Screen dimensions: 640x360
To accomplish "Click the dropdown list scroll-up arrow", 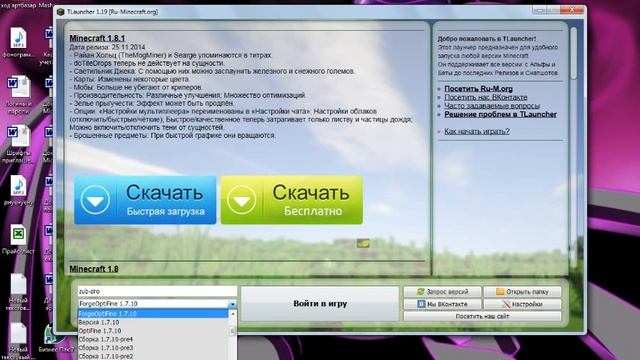I will coord(233,314).
